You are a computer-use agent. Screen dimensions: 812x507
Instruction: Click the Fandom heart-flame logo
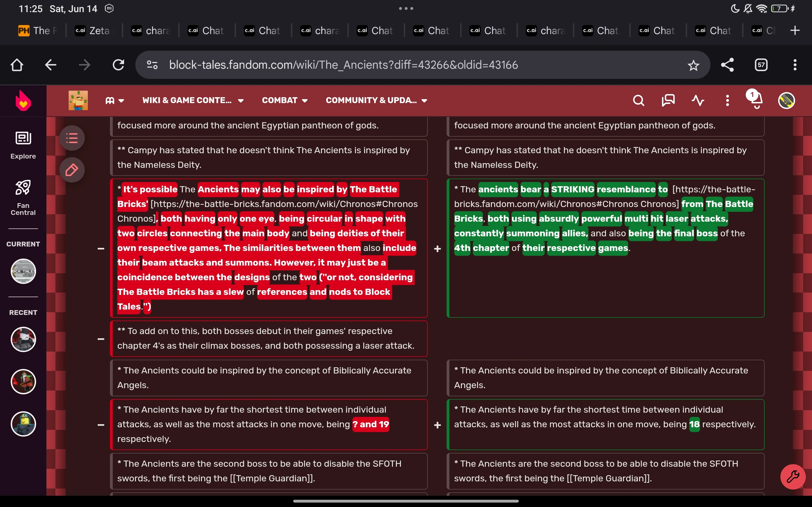(23, 101)
